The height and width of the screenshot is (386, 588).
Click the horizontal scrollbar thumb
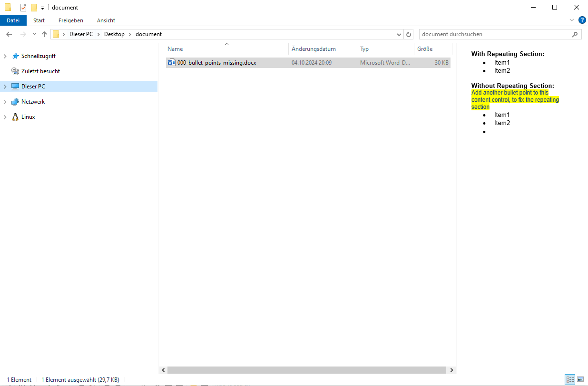click(x=307, y=370)
